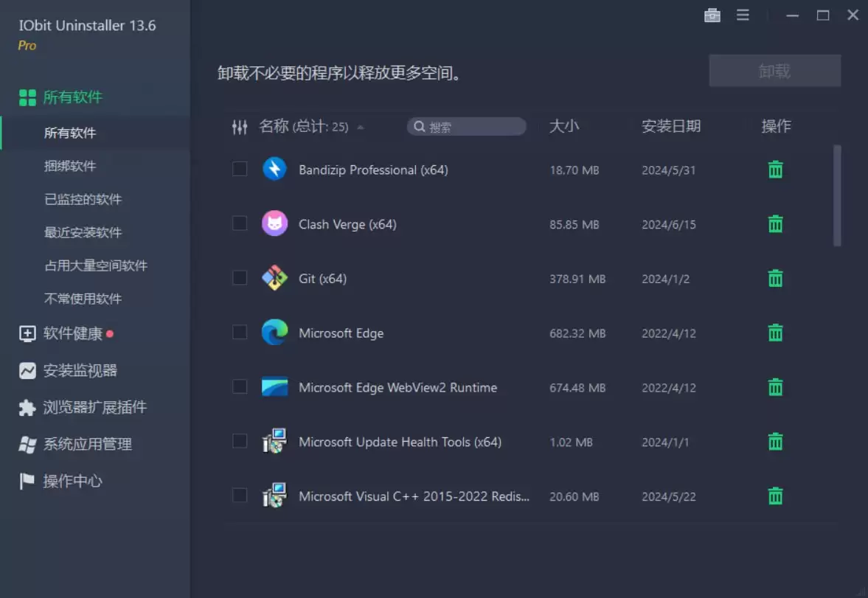Click the 卸载 (Uninstall) button
Screen dimensions: 868x598
(x=774, y=70)
